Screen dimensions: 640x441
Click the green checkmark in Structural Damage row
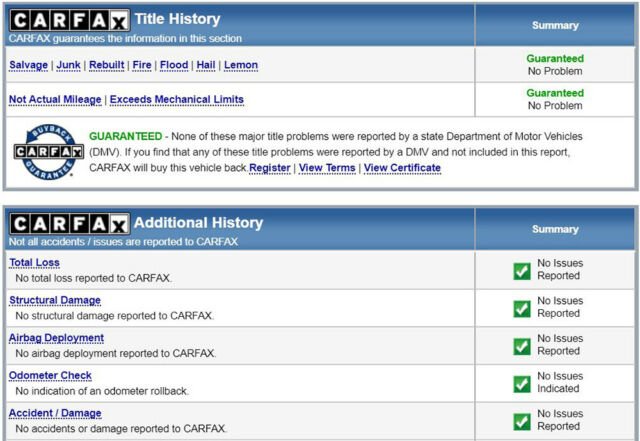point(522,309)
